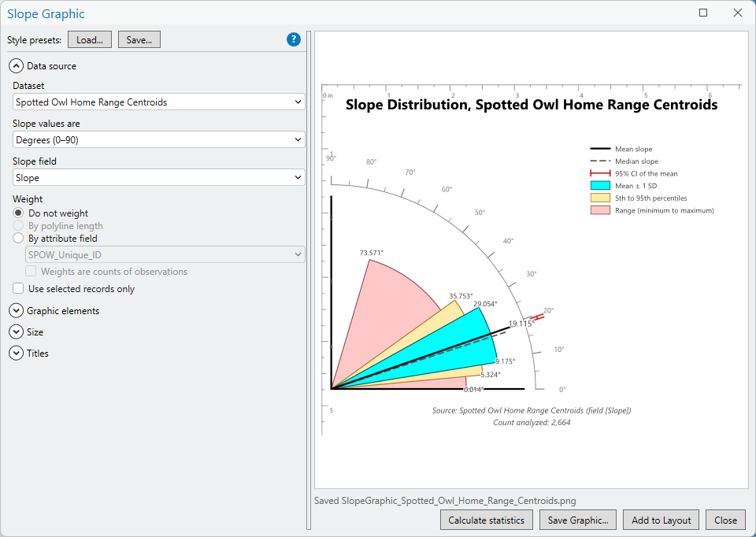756x537 pixels.
Task: Open the blue help icon
Action: tap(293, 39)
